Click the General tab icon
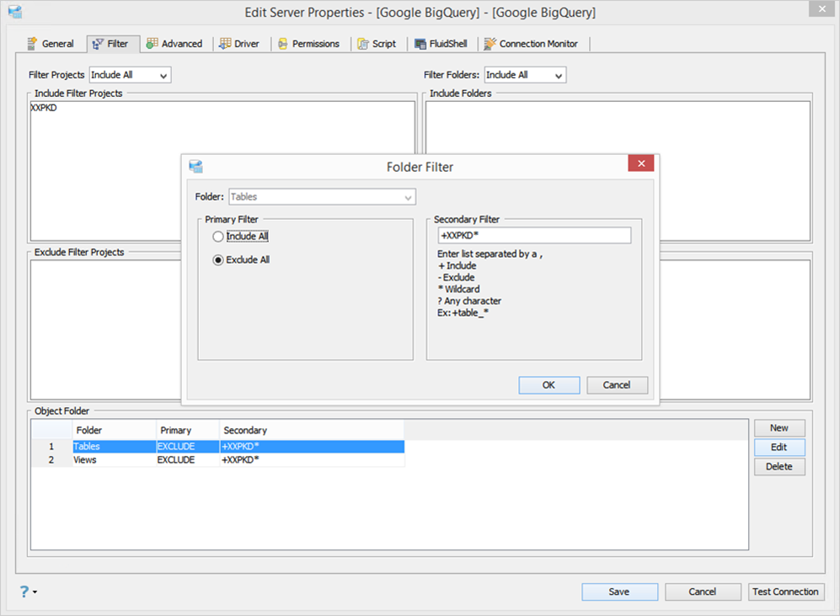This screenshot has height=616, width=840. 32,43
